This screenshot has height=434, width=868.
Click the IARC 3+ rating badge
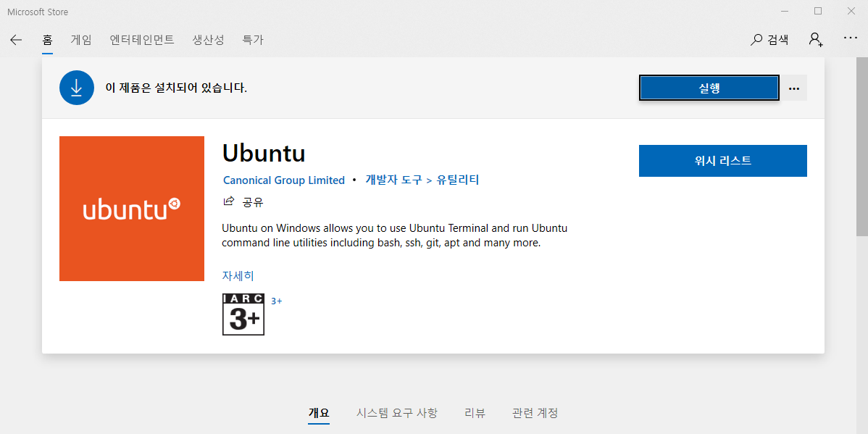(x=243, y=314)
